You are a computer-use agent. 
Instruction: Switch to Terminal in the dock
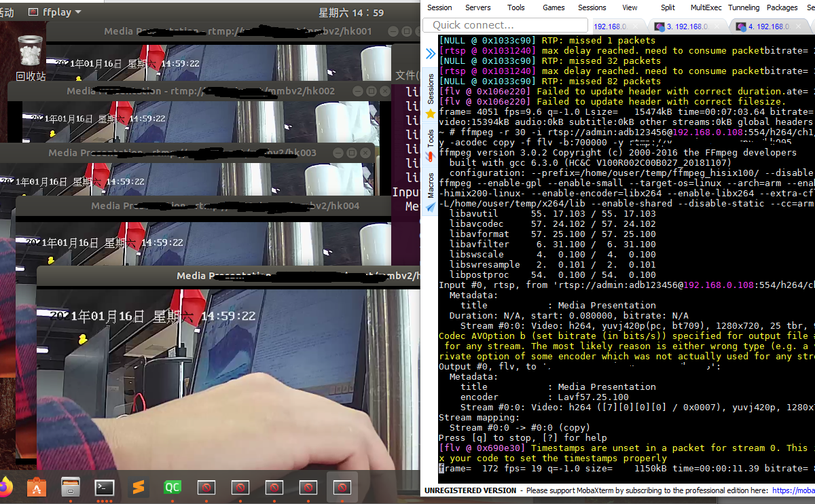point(105,487)
